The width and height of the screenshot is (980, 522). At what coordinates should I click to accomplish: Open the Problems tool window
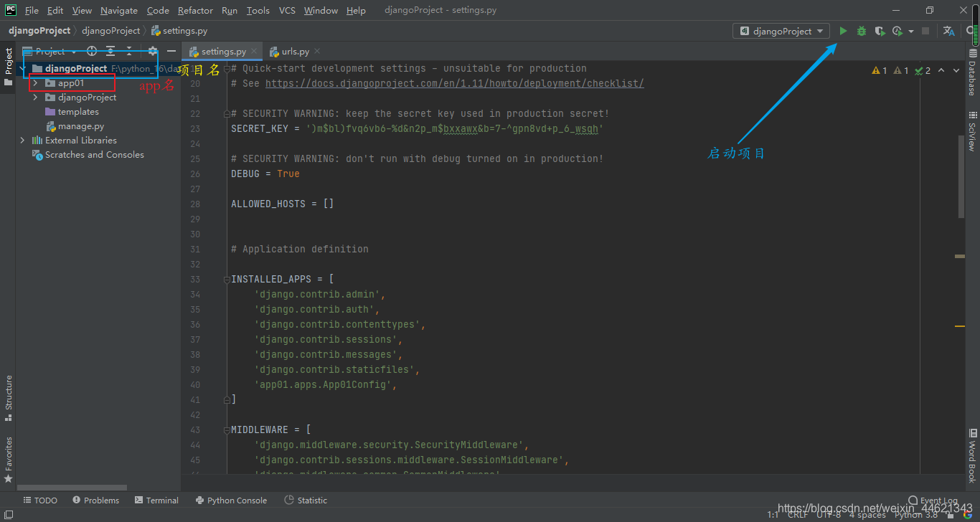tap(95, 500)
